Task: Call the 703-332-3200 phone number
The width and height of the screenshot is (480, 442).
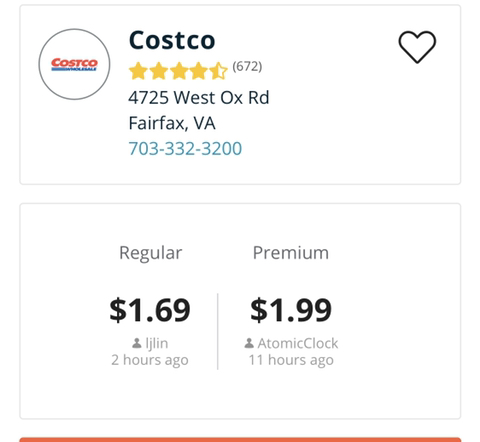Action: click(x=185, y=148)
